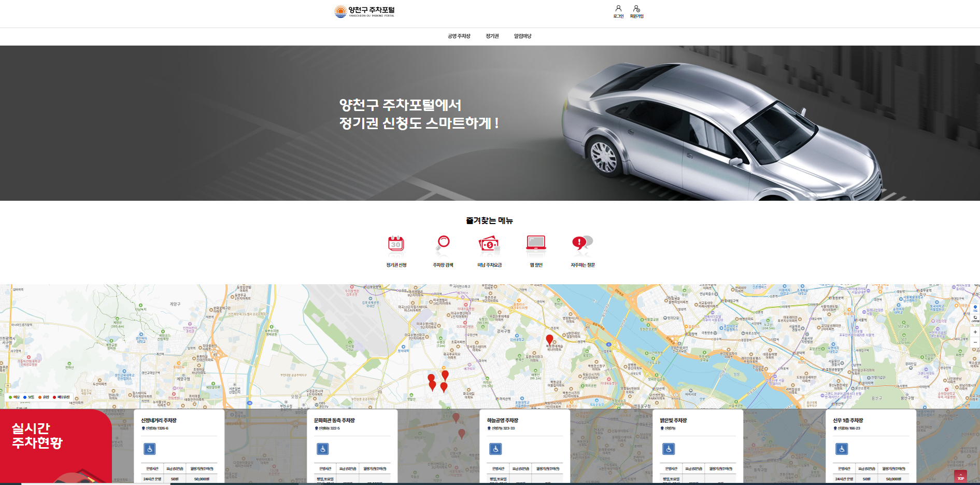Open 주차장 검색 magnifier icon
The image size is (980, 485).
pos(443,243)
